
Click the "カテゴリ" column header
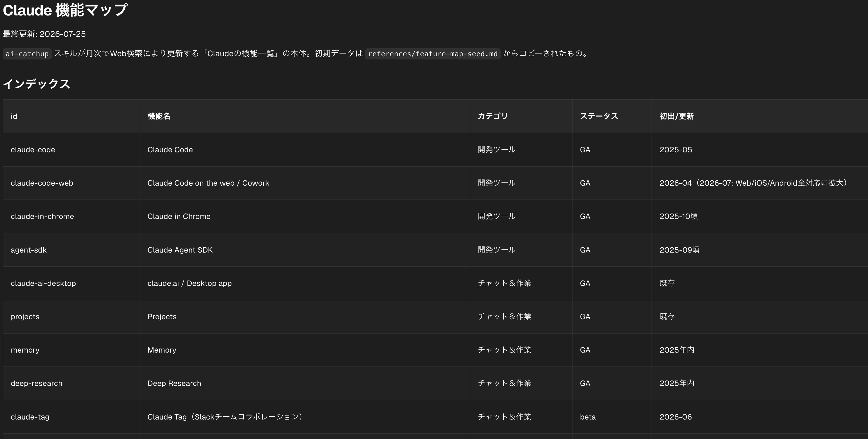493,116
